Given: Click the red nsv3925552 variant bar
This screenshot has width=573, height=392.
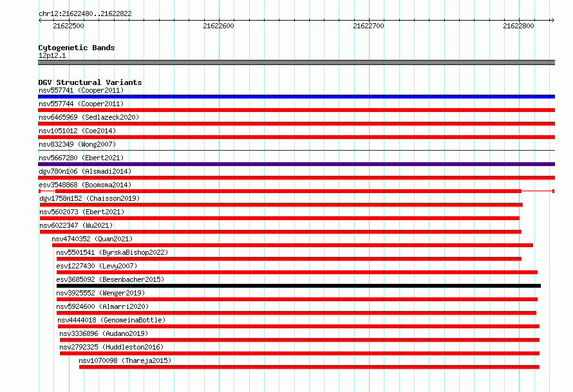Looking at the screenshot, I should [x=297, y=299].
